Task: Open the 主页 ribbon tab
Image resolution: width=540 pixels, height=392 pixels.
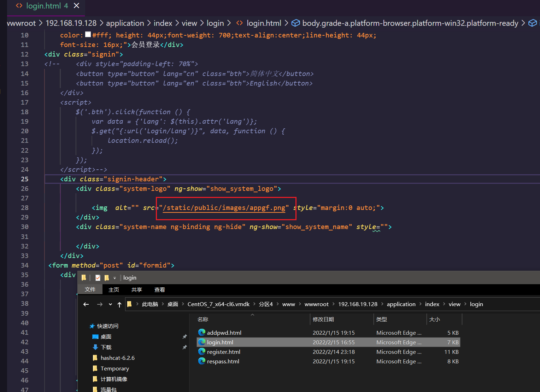Action: [x=114, y=289]
